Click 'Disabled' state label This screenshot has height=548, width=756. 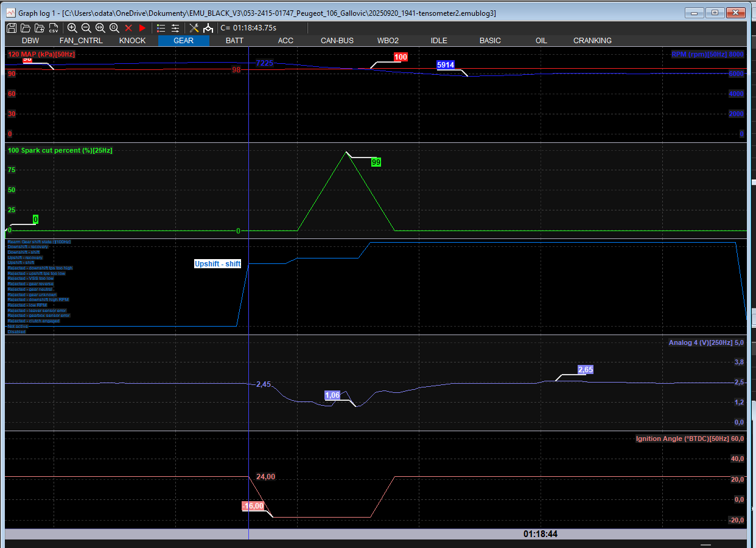pos(16,332)
